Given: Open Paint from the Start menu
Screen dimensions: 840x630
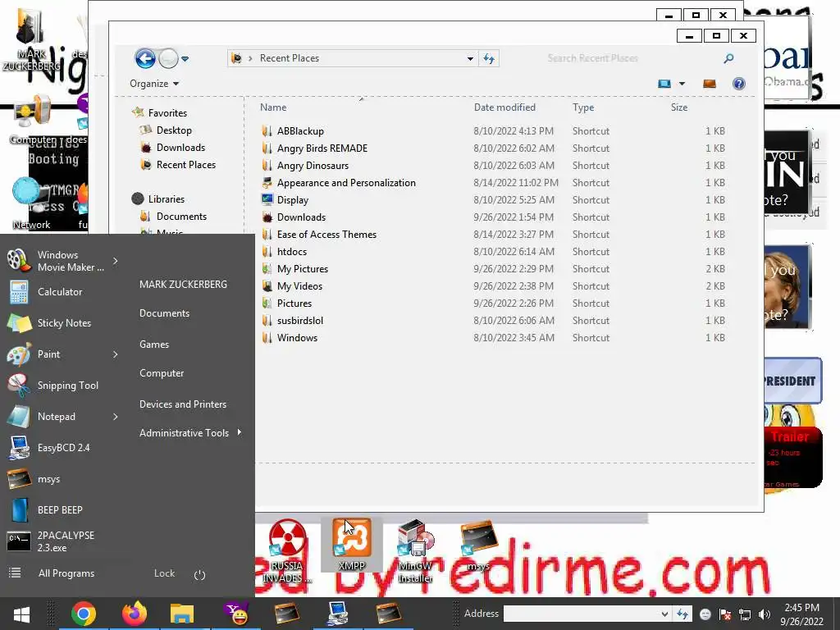Looking at the screenshot, I should coord(48,354).
